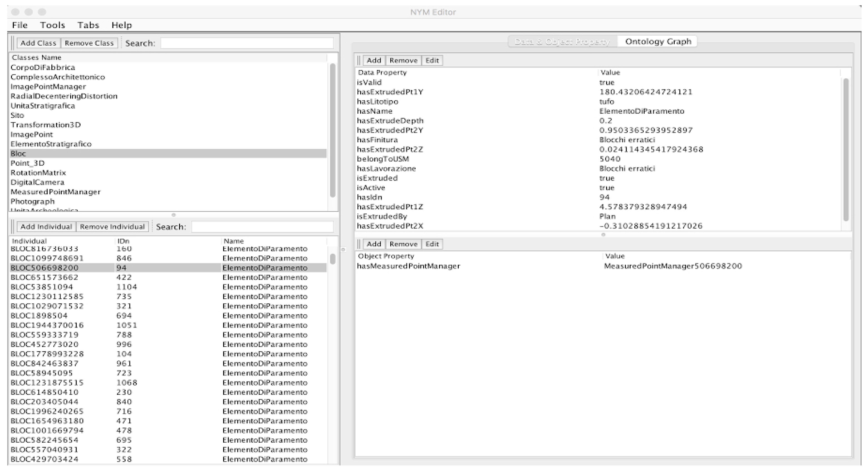Select the UnitaStratigrafica class
The image size is (868, 471).
[x=43, y=106]
